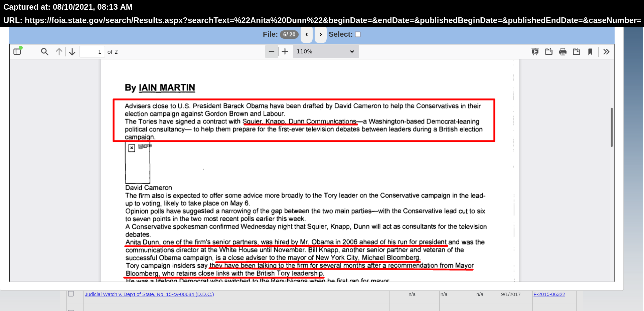Click the 9/1/2017 date cell
The width and height of the screenshot is (644, 311).
click(511, 294)
